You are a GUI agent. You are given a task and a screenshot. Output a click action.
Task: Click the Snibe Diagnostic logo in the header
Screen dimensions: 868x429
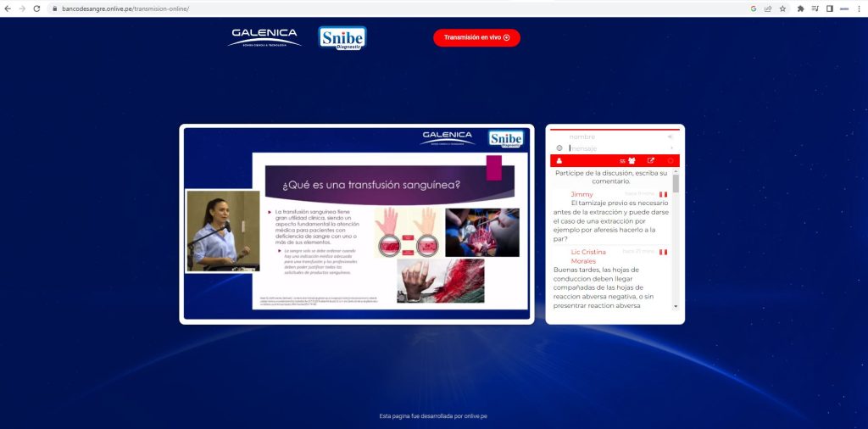coord(342,38)
